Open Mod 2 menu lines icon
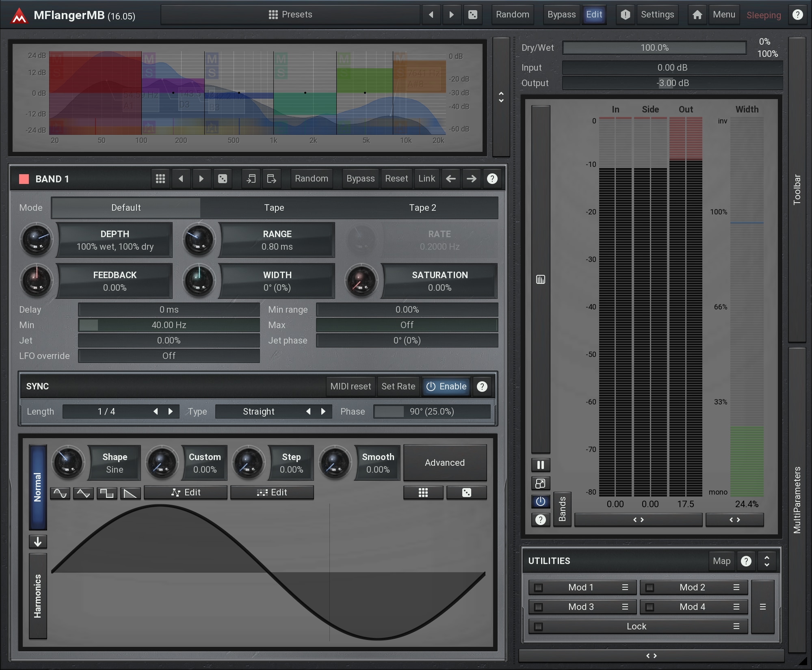The width and height of the screenshot is (812, 670). [736, 588]
